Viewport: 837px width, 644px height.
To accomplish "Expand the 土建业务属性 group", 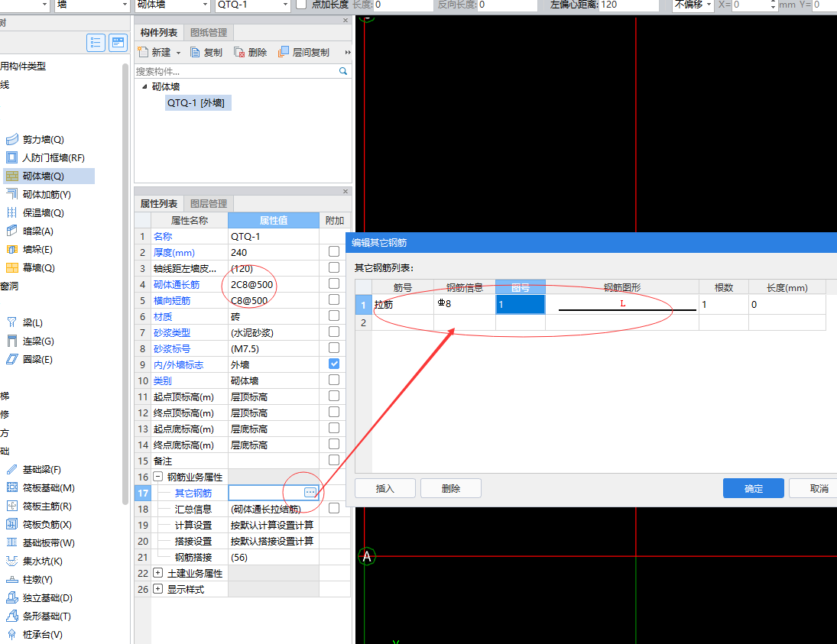I will pyautogui.click(x=157, y=572).
